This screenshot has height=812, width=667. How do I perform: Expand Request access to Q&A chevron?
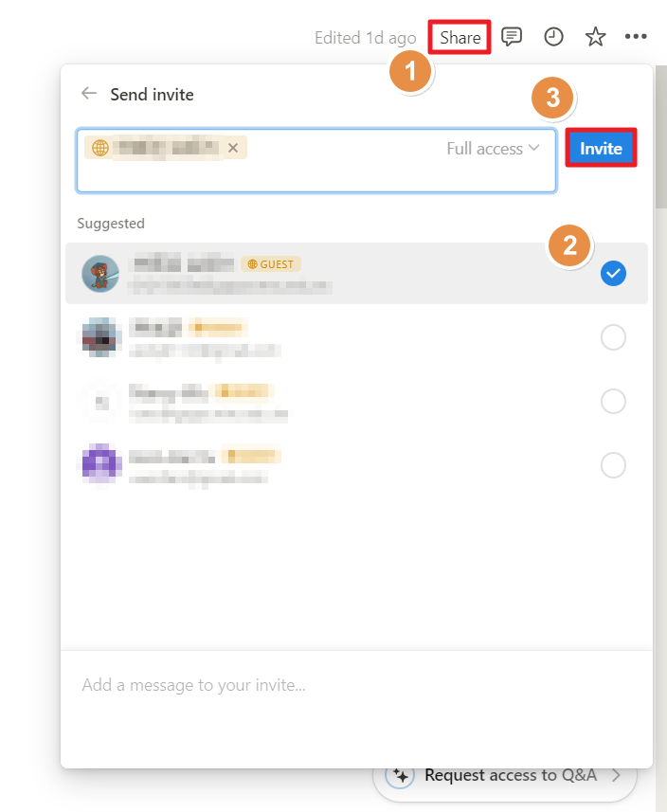[616, 776]
